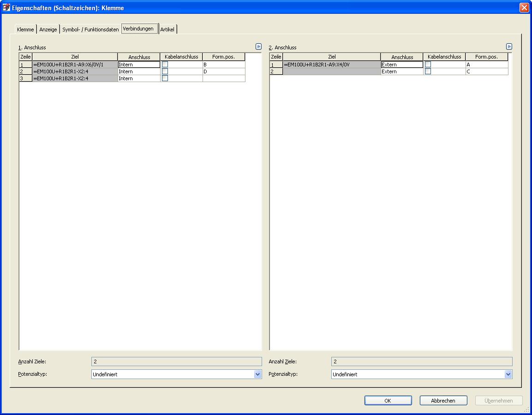The width and height of the screenshot is (532, 415).
Task: Click Ziel column header in 1. Anschluss table
Action: (x=75, y=57)
